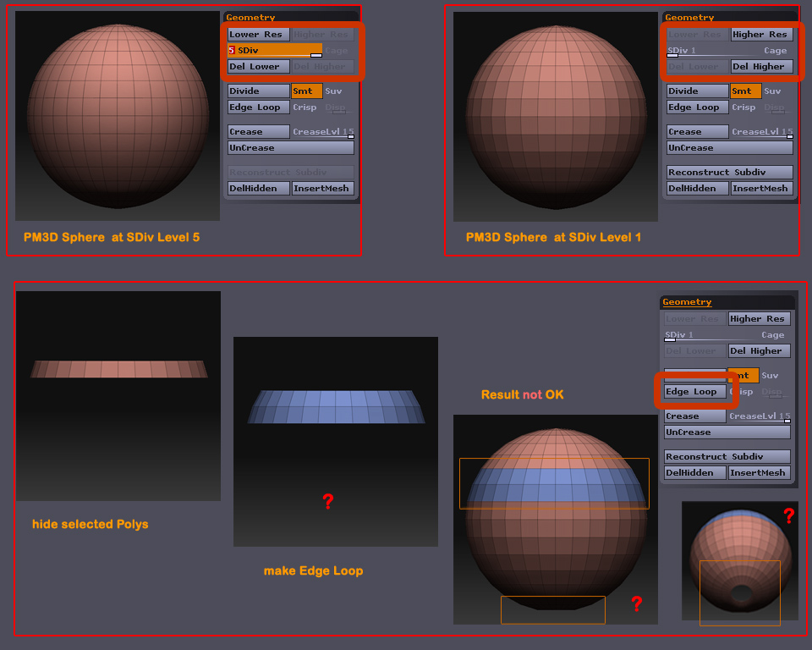Adjust the SDiv slider showing level 5
812x650 pixels.
(271, 50)
